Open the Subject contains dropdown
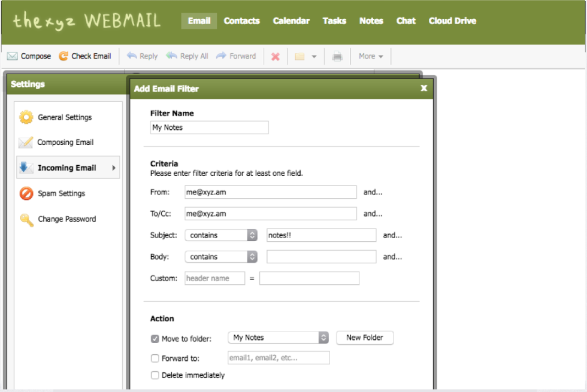 221,235
